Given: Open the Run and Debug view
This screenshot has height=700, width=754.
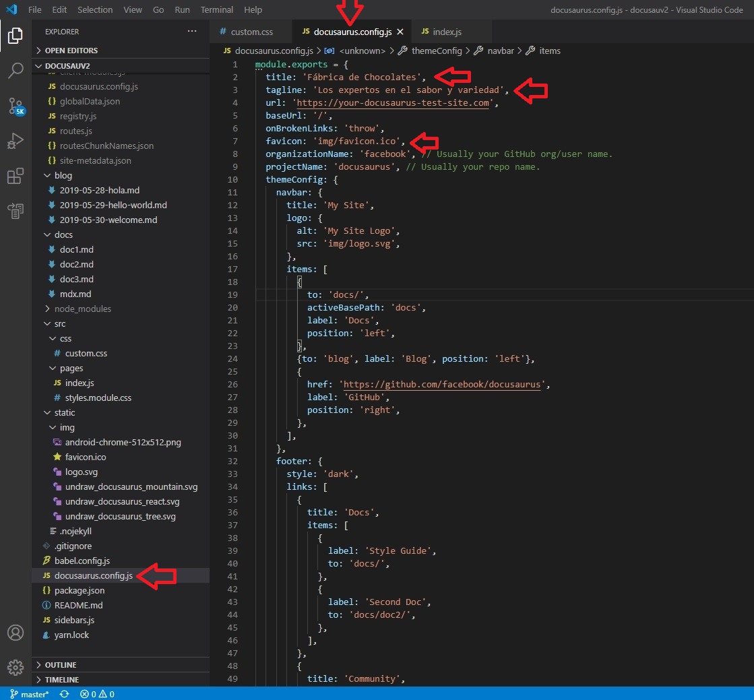Looking at the screenshot, I should [15, 141].
